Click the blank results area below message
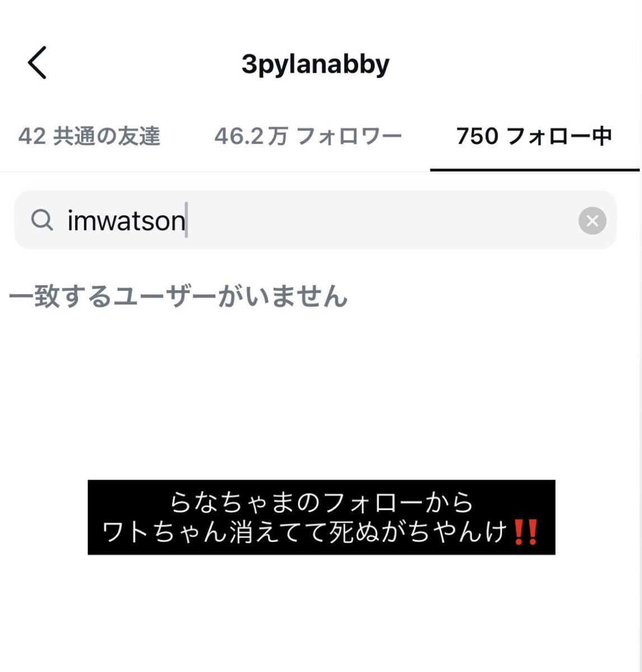Screen dimensions: 642x672 pyautogui.click(x=321, y=392)
